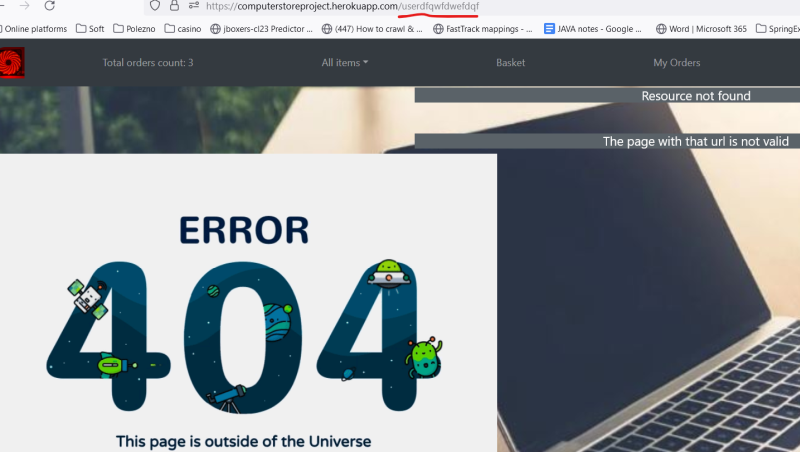Click the padlock site security icon

click(x=174, y=6)
